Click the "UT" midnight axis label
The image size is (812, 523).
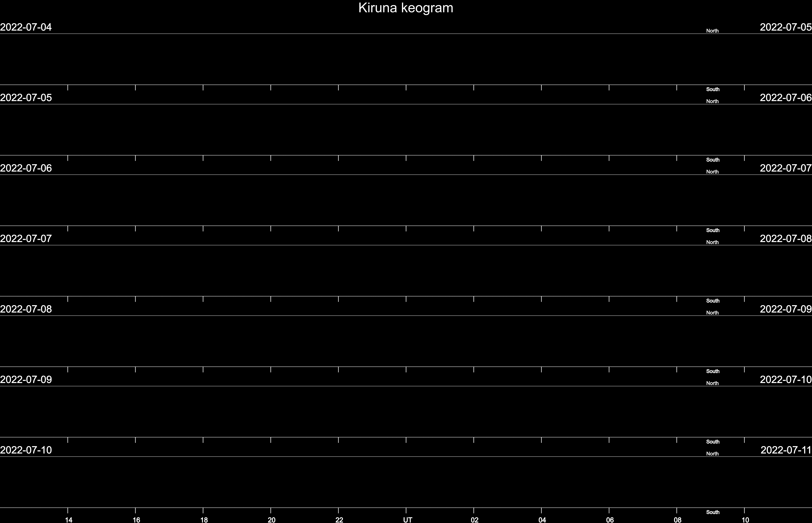tap(408, 520)
